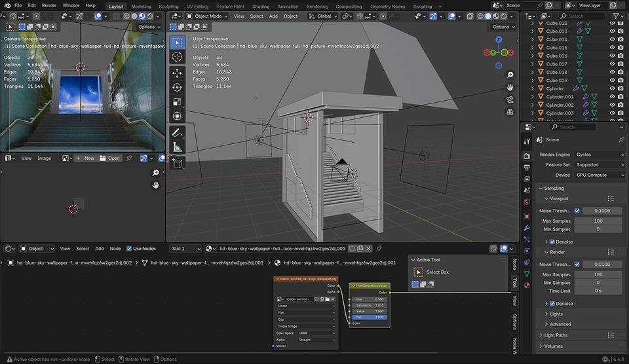Open the Modifiers wrench properties tab
Screen dimensions: 629x364
point(526,228)
